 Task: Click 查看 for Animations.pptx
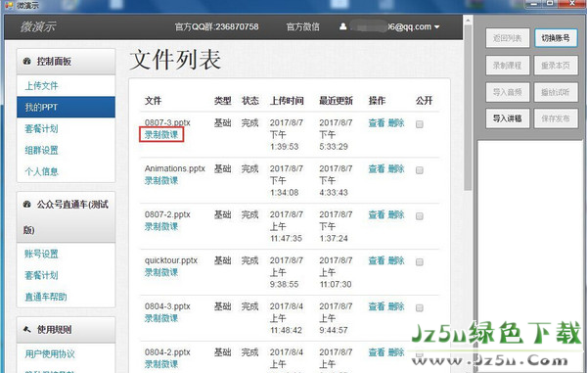point(377,168)
